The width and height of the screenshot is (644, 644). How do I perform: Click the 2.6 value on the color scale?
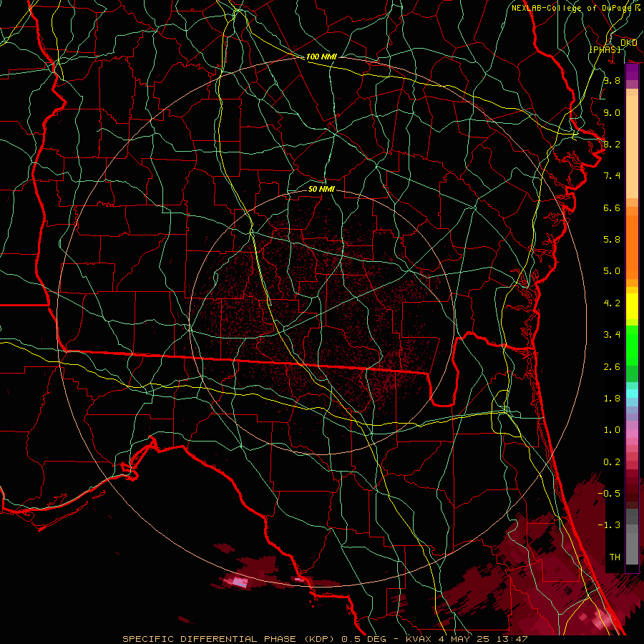612,367
